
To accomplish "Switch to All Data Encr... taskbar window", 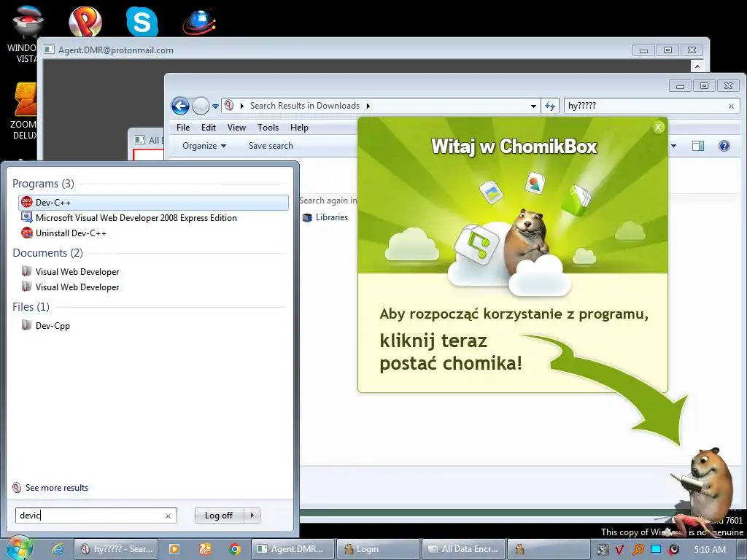I will [x=464, y=549].
